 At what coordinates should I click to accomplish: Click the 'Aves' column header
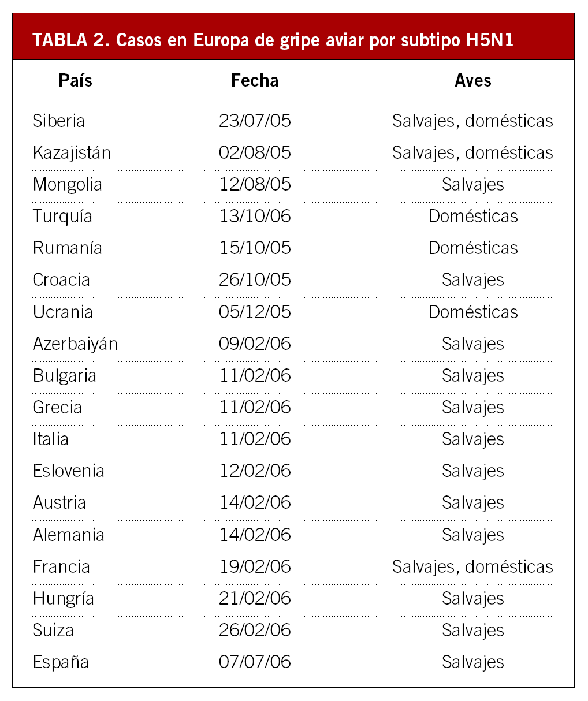[x=472, y=80]
